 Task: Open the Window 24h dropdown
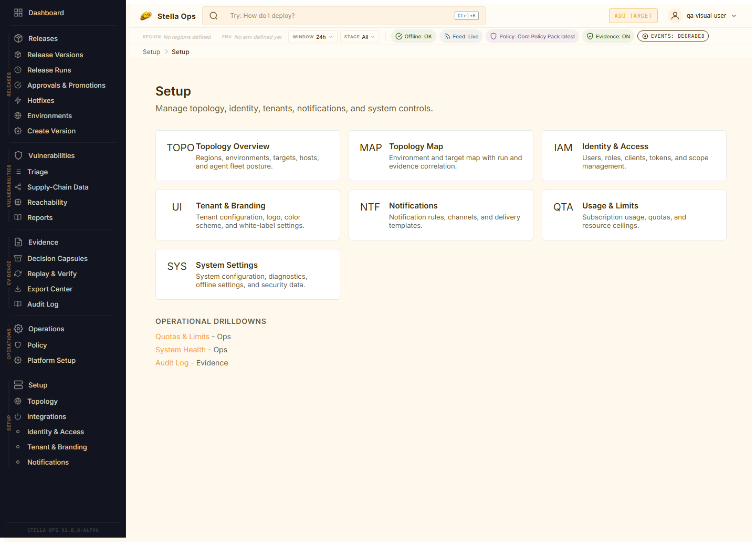[x=312, y=37]
